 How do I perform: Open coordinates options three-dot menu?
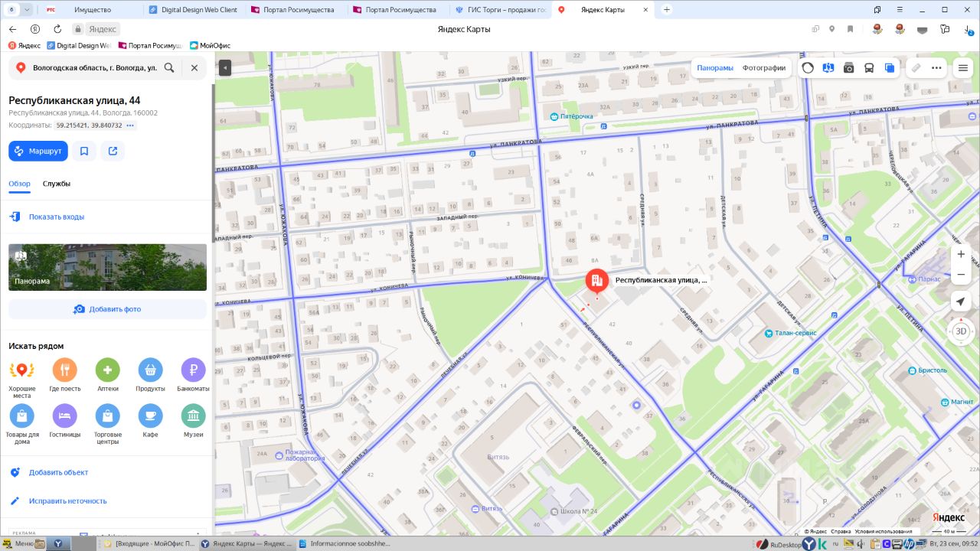pos(130,126)
